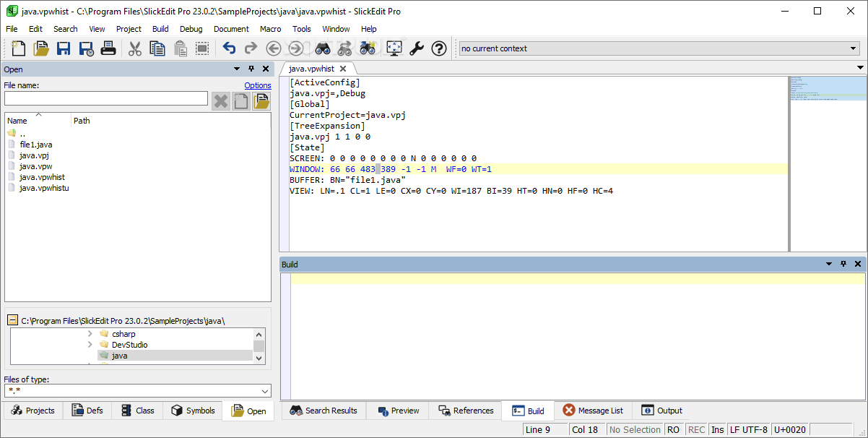Viewport: 868px width, 438px height.
Task: Toggle fullscreen with monitor icon
Action: point(394,48)
